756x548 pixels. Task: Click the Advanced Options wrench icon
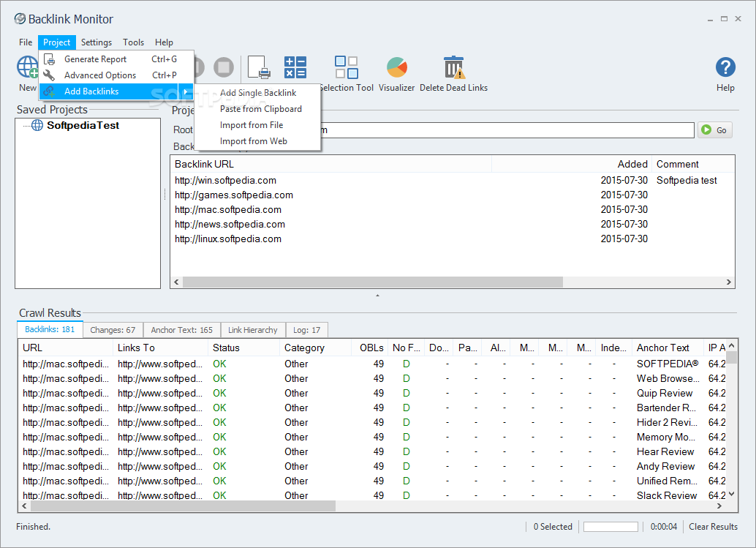click(49, 75)
